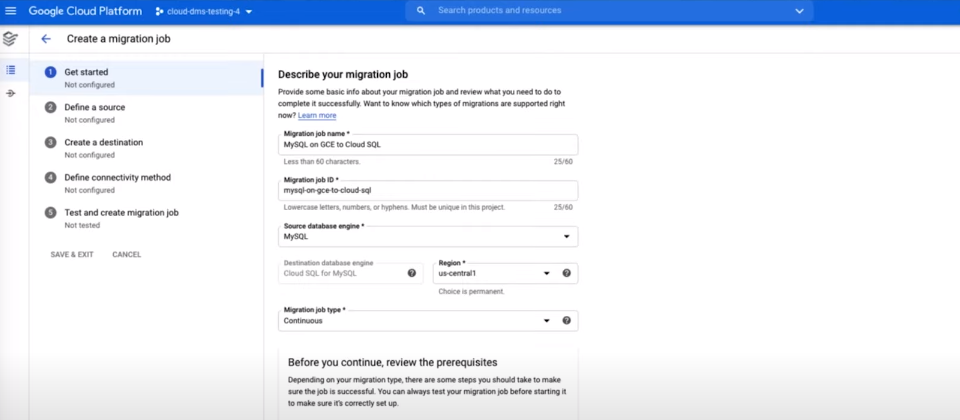This screenshot has width=960, height=420.
Task: Edit the Migration job ID field
Action: 428,190
